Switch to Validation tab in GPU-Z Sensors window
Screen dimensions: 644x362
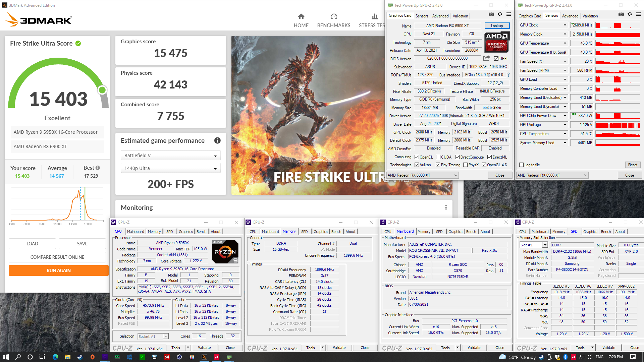[590, 16]
